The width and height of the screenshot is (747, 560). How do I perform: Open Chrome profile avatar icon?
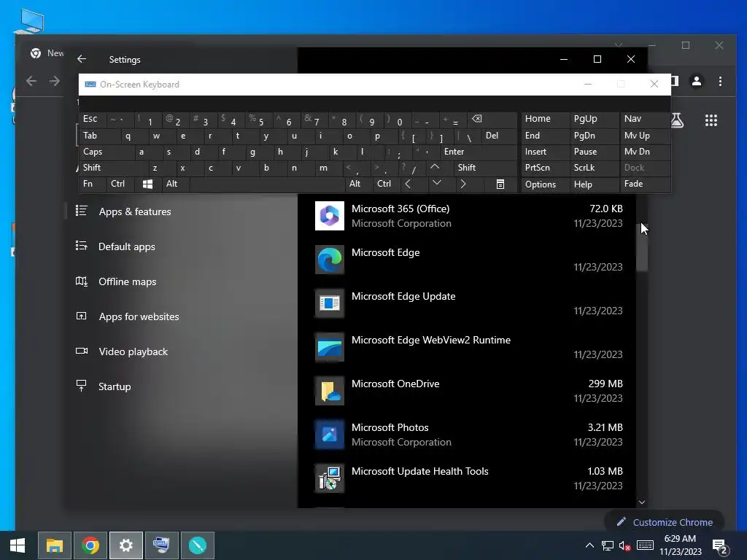pyautogui.click(x=697, y=82)
